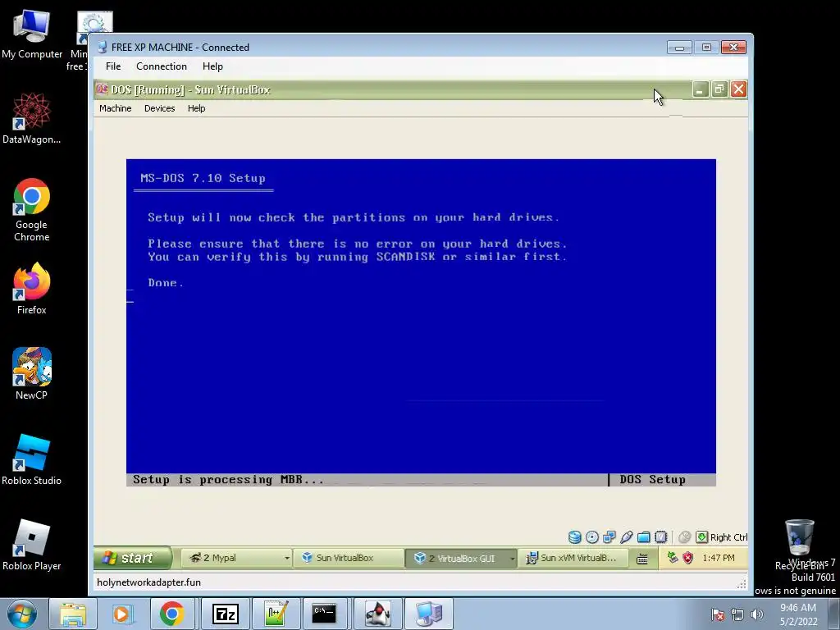Click XP red security shield tray icon

(x=688, y=558)
